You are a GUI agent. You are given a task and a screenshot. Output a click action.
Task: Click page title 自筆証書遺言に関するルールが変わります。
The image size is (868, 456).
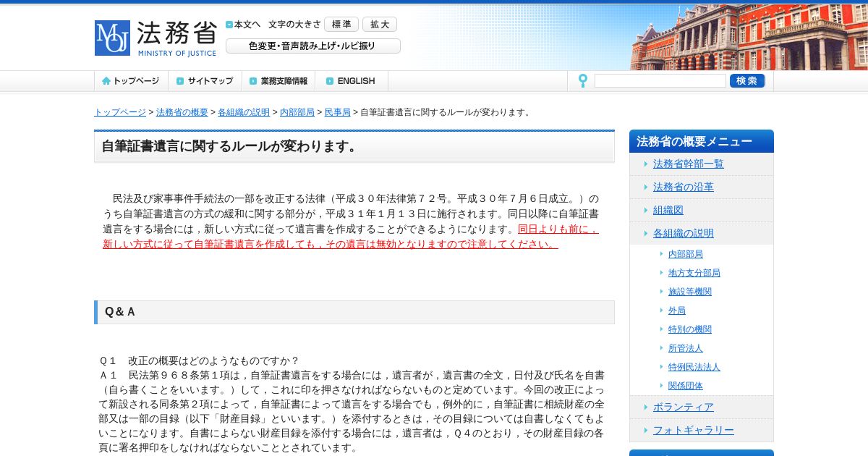[x=354, y=147]
